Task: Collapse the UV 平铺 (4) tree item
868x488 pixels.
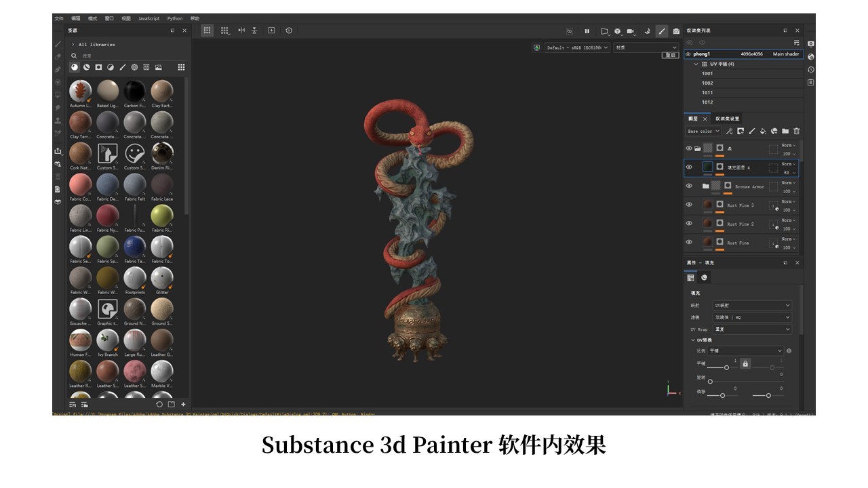Action: click(x=696, y=64)
